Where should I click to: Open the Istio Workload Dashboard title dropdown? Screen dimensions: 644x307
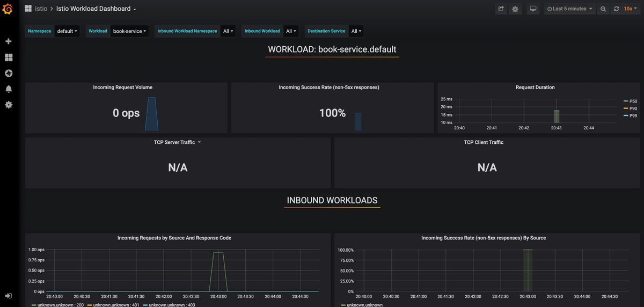click(x=96, y=9)
